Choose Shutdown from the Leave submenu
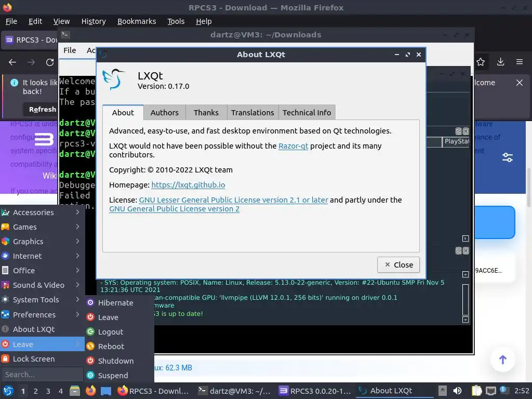Image resolution: width=532 pixels, height=399 pixels. pos(119,361)
